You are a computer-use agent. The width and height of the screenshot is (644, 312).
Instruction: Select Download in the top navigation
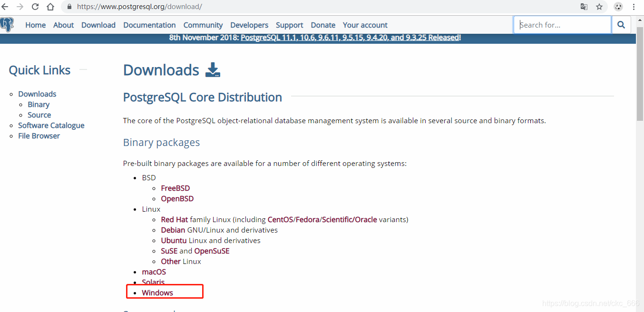[98, 25]
